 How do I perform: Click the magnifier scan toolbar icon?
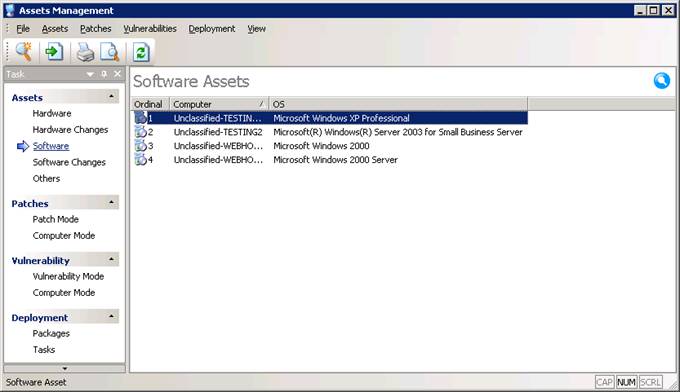(24, 52)
